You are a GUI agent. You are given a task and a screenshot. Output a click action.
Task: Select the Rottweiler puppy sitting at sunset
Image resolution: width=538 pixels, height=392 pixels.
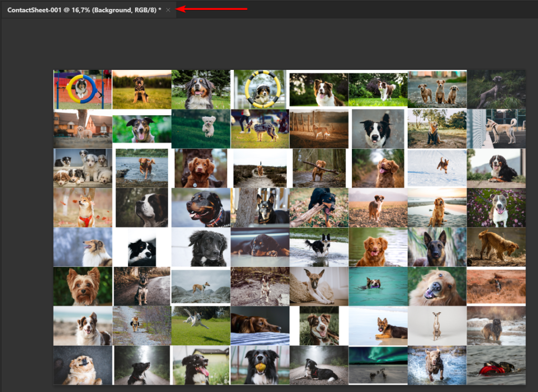point(141,89)
